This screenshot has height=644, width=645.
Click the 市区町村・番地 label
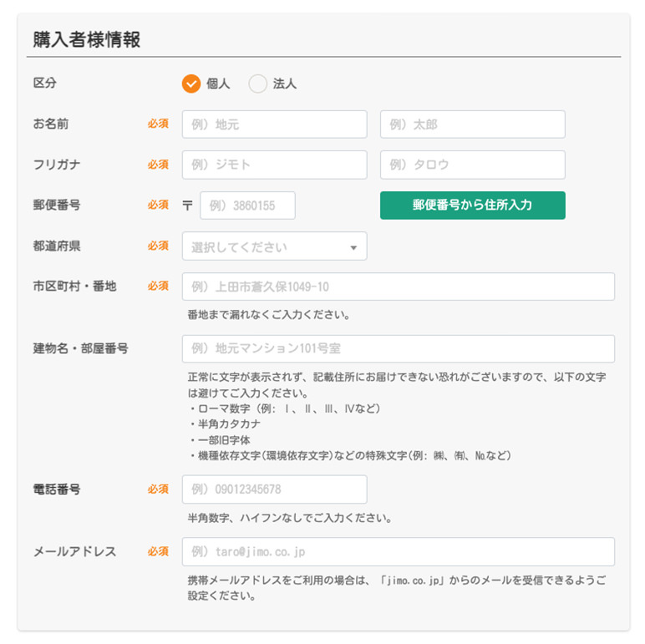(x=75, y=286)
